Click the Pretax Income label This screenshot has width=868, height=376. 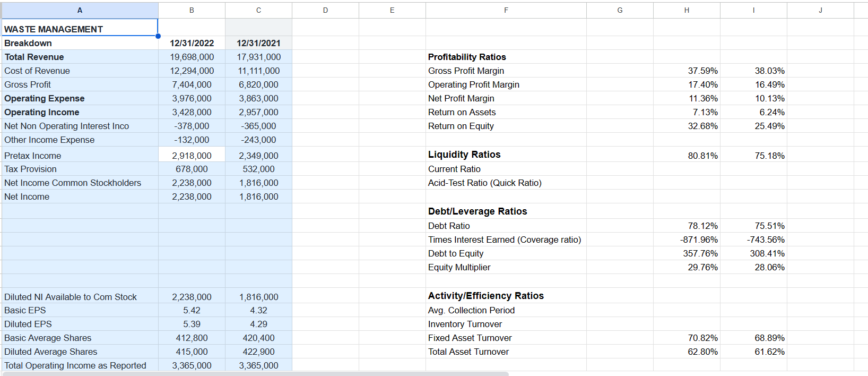33,156
